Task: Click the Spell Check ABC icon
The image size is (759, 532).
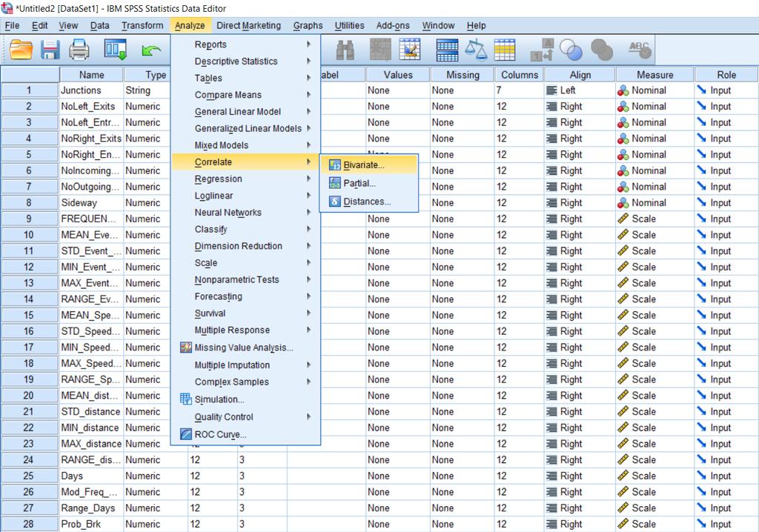Action: (640, 50)
